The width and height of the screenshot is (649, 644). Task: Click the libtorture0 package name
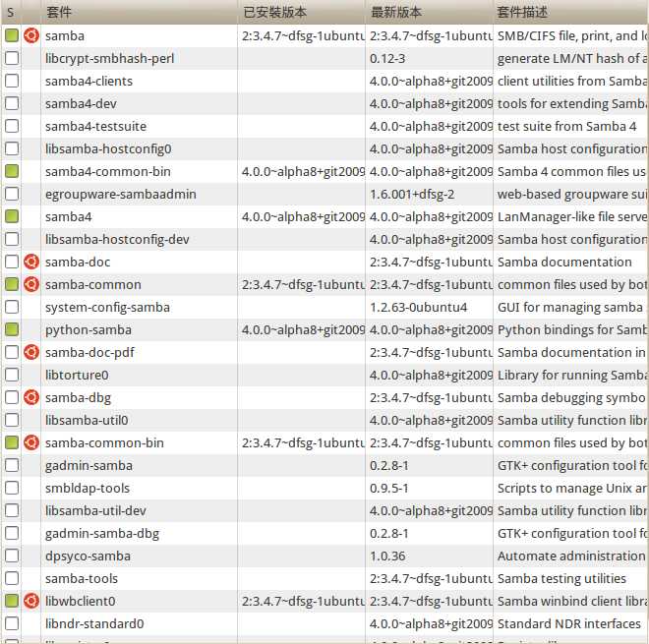point(77,375)
